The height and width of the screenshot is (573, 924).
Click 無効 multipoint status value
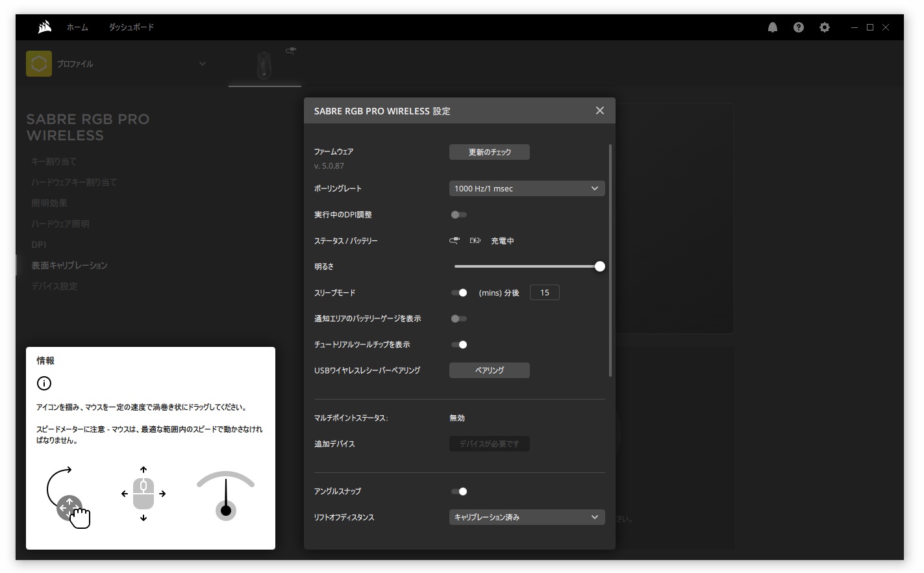(457, 418)
